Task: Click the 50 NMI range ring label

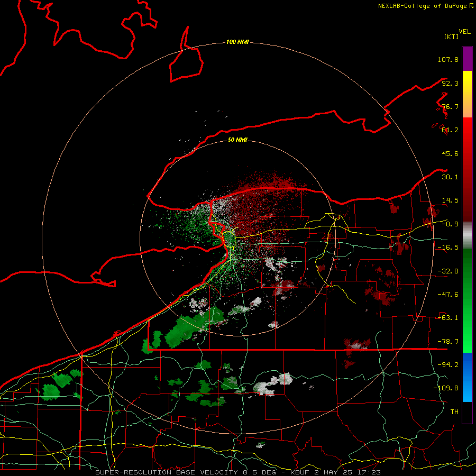Action: [x=237, y=140]
